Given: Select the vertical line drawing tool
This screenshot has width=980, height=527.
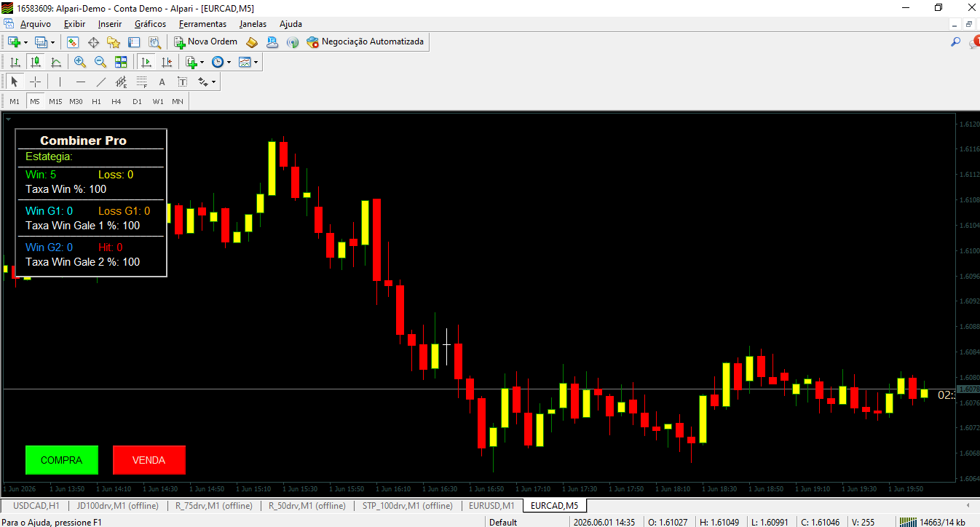Looking at the screenshot, I should tap(60, 82).
